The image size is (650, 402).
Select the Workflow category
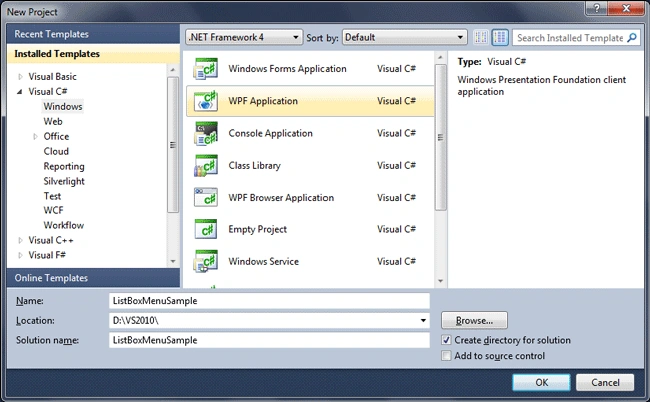64,225
